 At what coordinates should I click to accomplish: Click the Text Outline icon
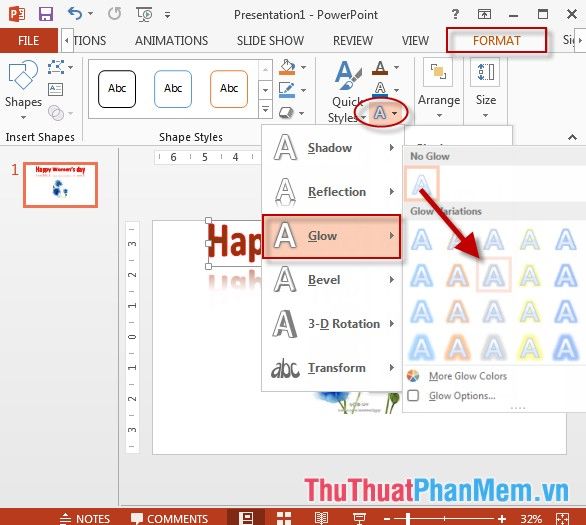(x=380, y=89)
